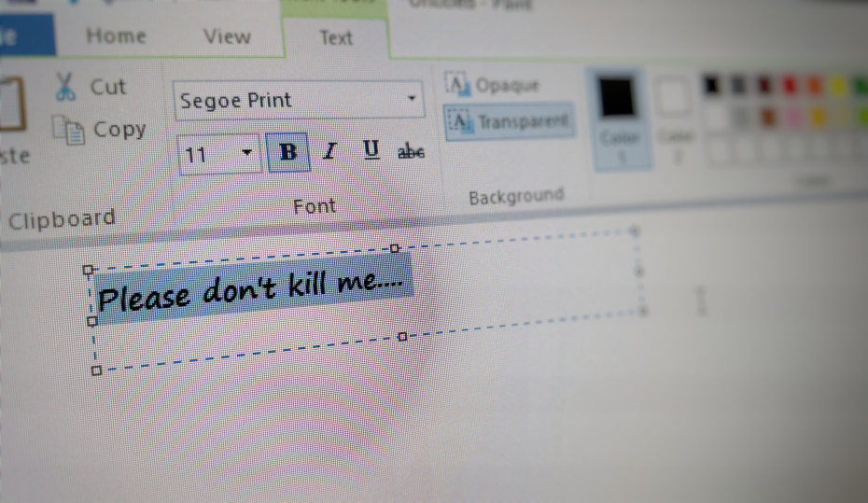Select Opaque background option
Screen dimensions: 868x503
pos(494,85)
